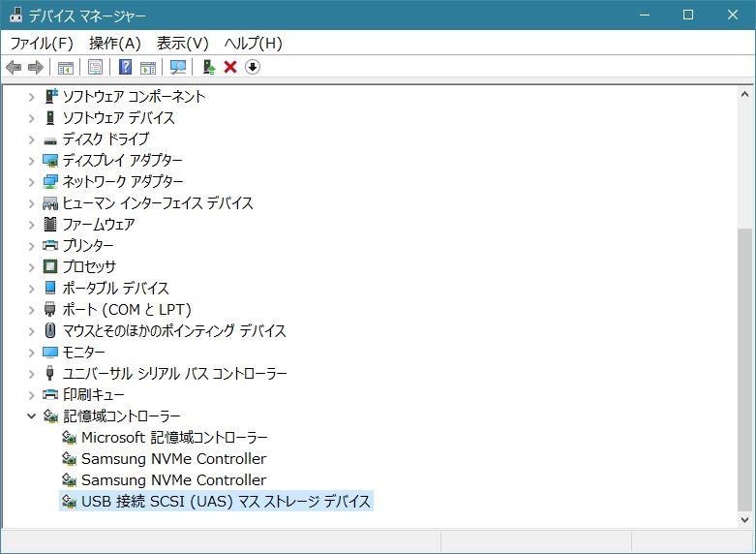Click the vertical scrollbar thumb
This screenshot has height=554, width=756.
tap(744, 370)
